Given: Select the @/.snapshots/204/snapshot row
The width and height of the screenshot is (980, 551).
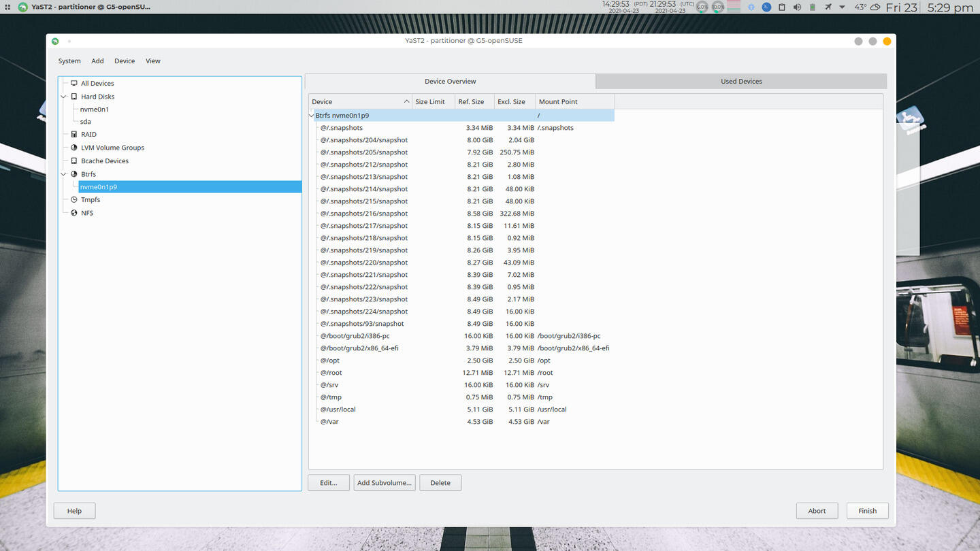Looking at the screenshot, I should coord(461,140).
